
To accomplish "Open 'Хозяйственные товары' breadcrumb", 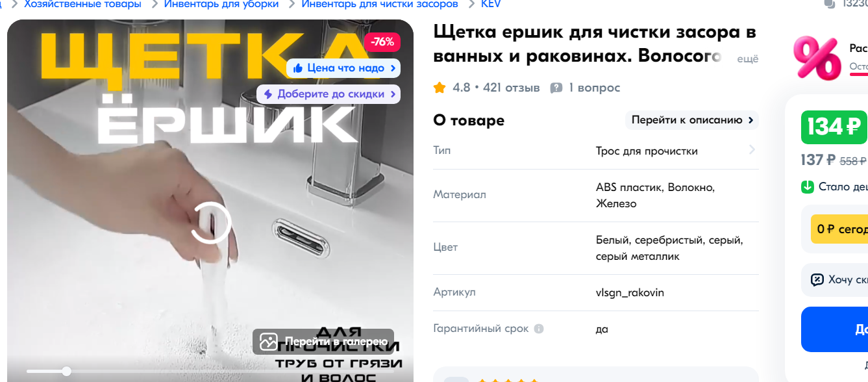I will coord(82,5).
